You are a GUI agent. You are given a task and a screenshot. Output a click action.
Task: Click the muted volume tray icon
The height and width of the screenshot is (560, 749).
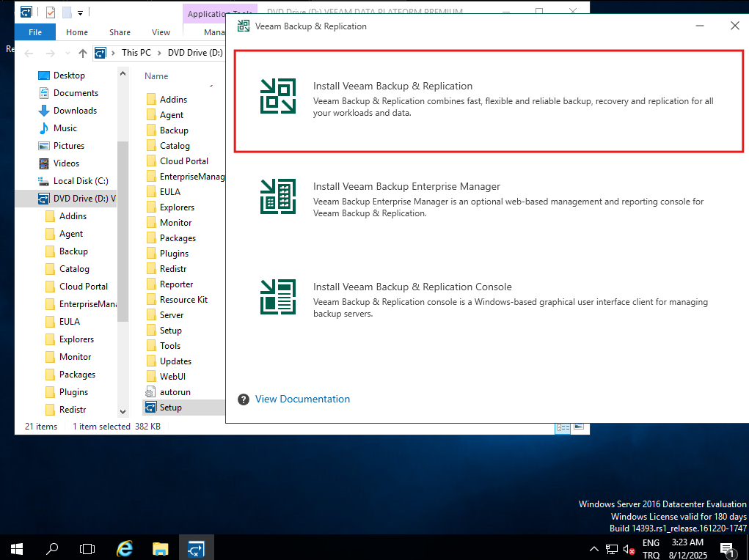(x=629, y=550)
